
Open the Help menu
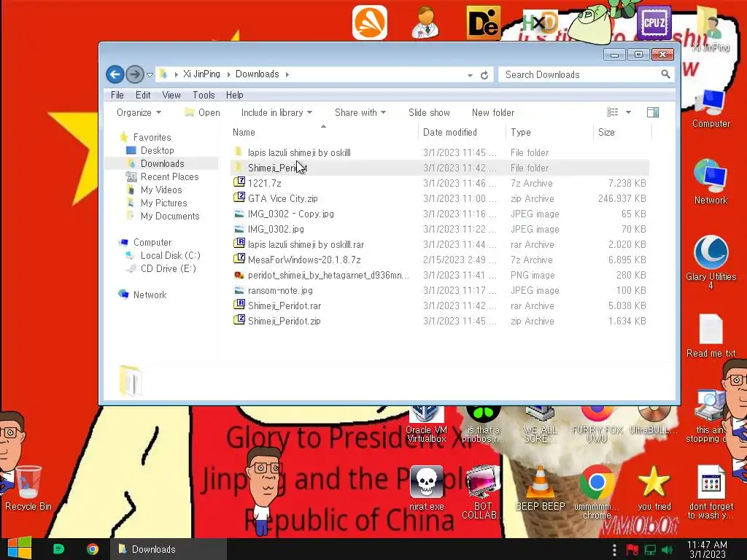234,95
